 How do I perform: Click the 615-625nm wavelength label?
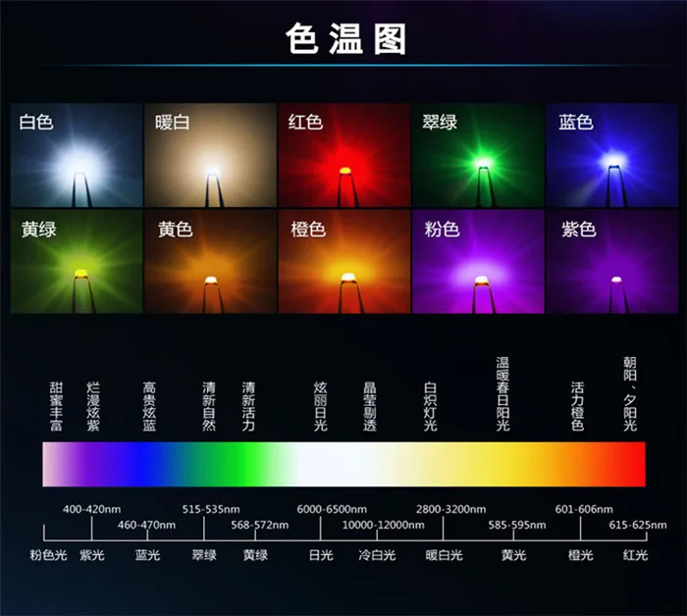point(638,525)
